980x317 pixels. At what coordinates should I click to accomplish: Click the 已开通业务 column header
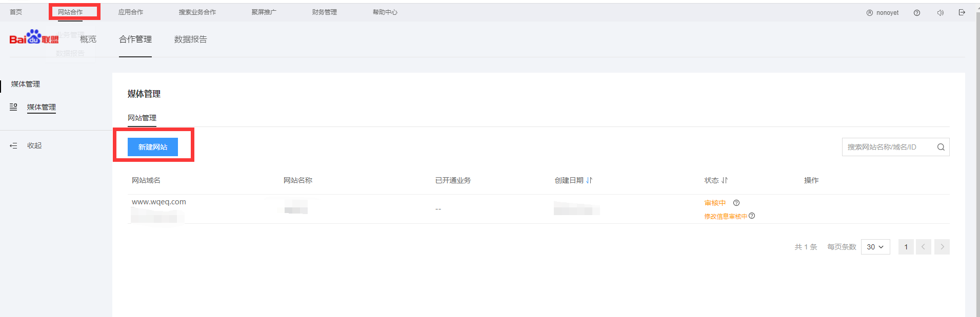(x=453, y=180)
